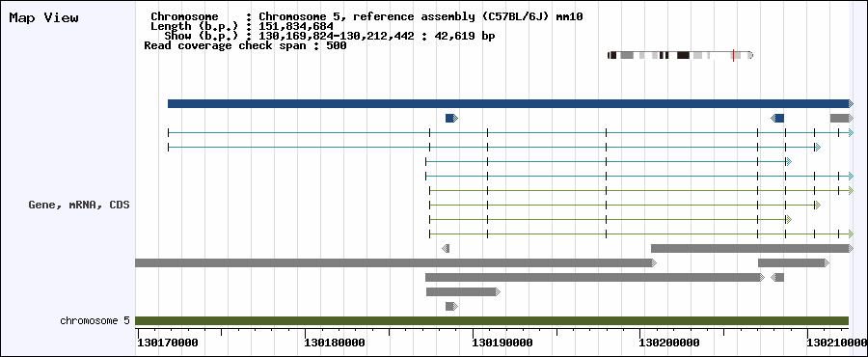Select the small blue reverse-arrow gene near 130208000

[x=777, y=118]
